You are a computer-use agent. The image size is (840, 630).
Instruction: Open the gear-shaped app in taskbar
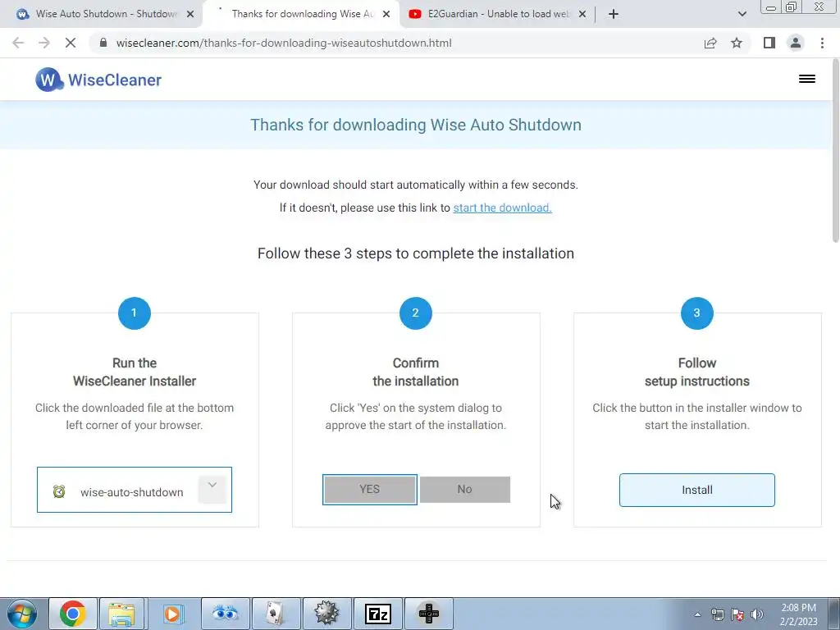326,614
